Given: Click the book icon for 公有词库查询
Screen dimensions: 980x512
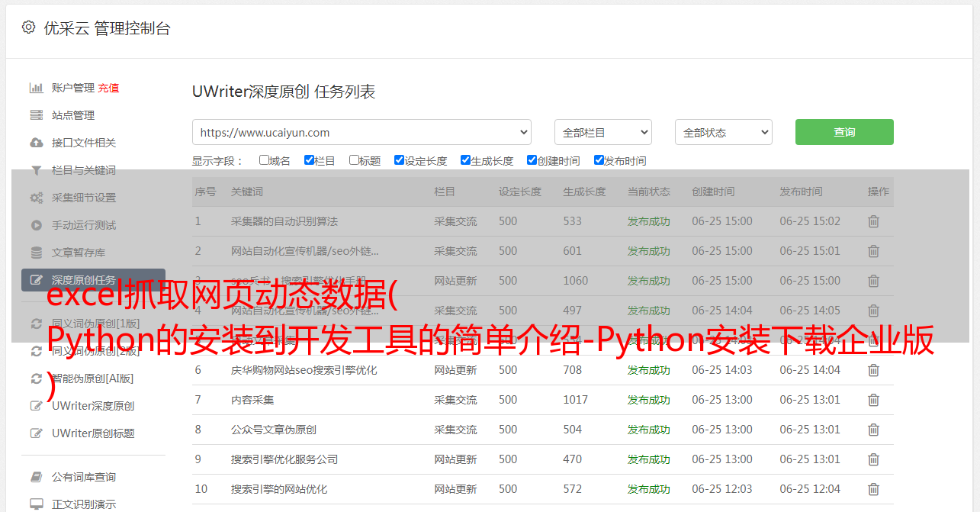Looking at the screenshot, I should coord(36,477).
